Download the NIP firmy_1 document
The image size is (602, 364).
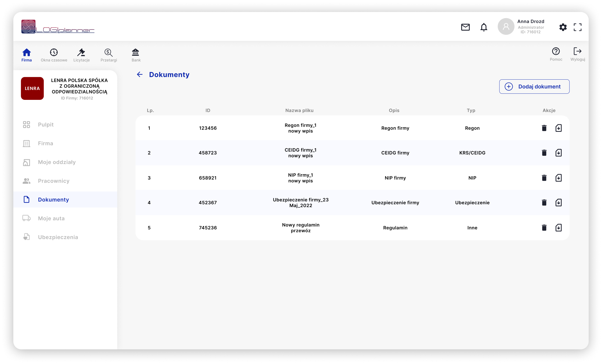point(559,178)
